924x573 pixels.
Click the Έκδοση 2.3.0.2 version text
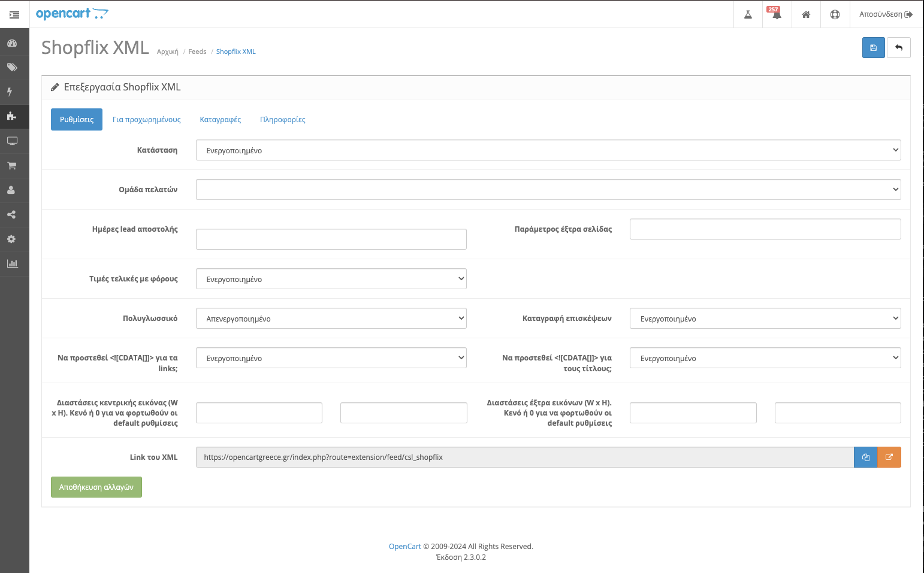(461, 557)
